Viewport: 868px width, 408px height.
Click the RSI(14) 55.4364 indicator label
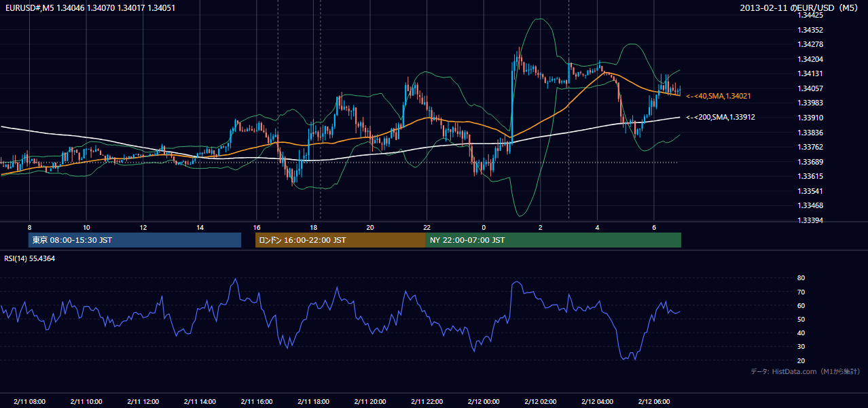click(x=29, y=258)
